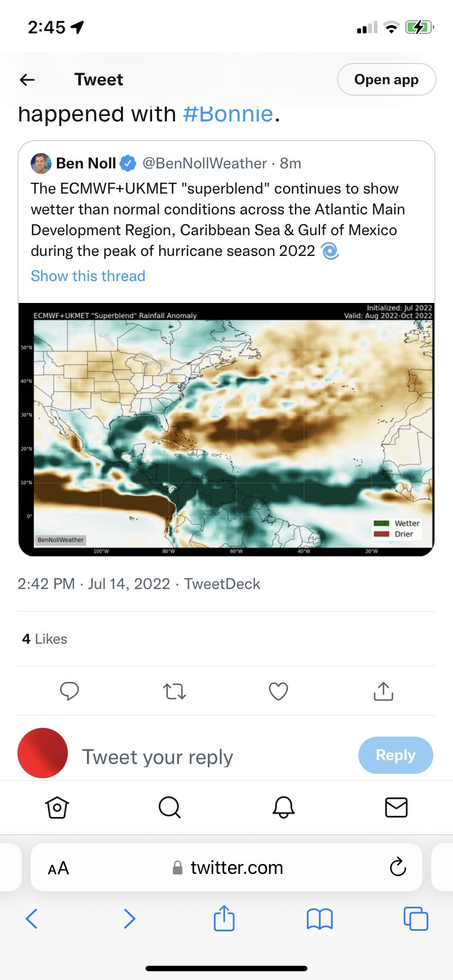The width and height of the screenshot is (453, 980).
Task: Go to Twitter Home tab
Action: (57, 807)
